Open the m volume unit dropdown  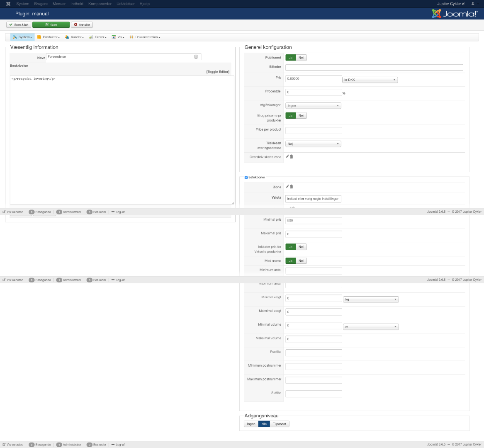pos(371,326)
